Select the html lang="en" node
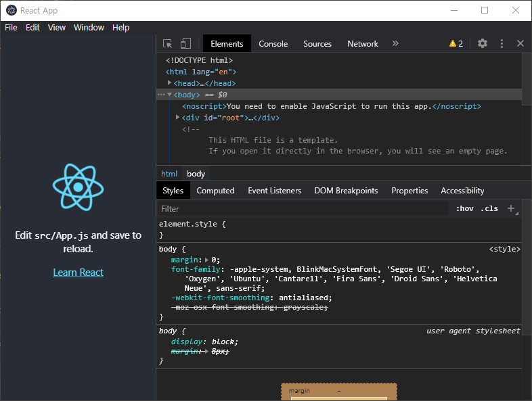 [x=201, y=72]
